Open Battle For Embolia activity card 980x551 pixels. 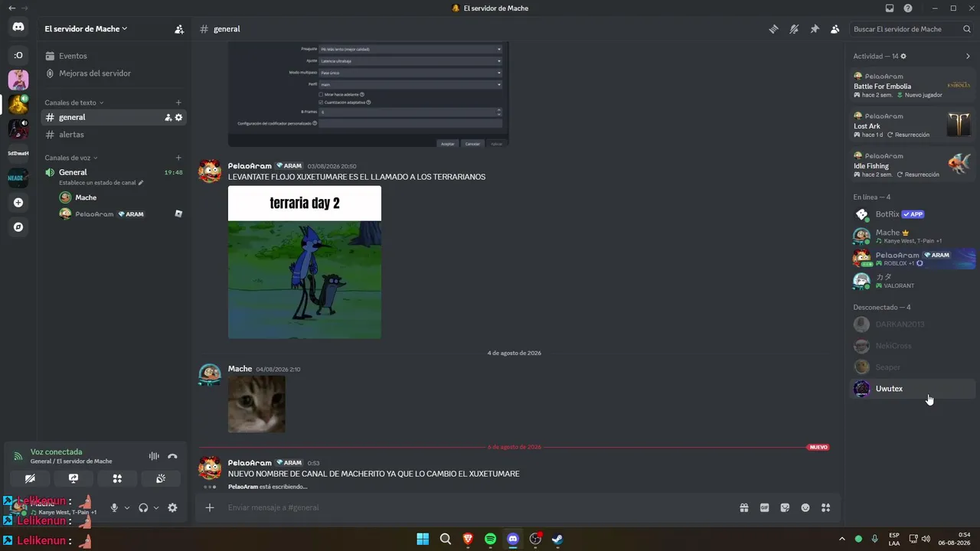pos(912,86)
